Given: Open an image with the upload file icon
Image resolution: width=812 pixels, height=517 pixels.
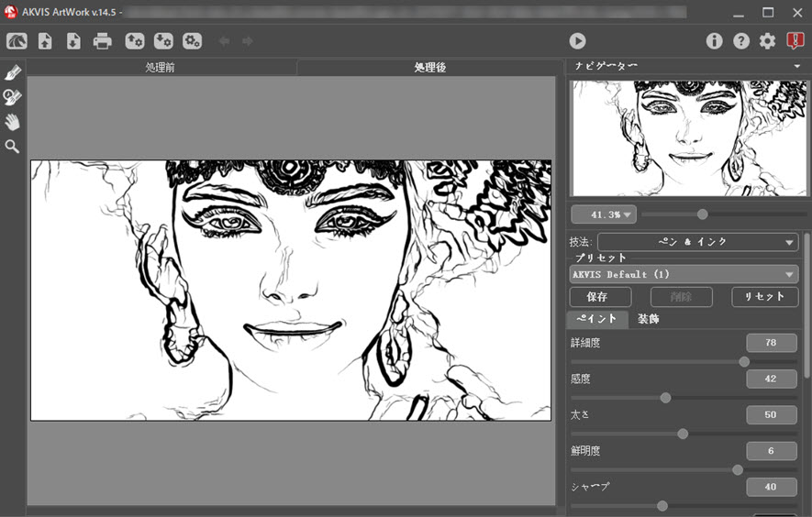Looking at the screenshot, I should 45,41.
